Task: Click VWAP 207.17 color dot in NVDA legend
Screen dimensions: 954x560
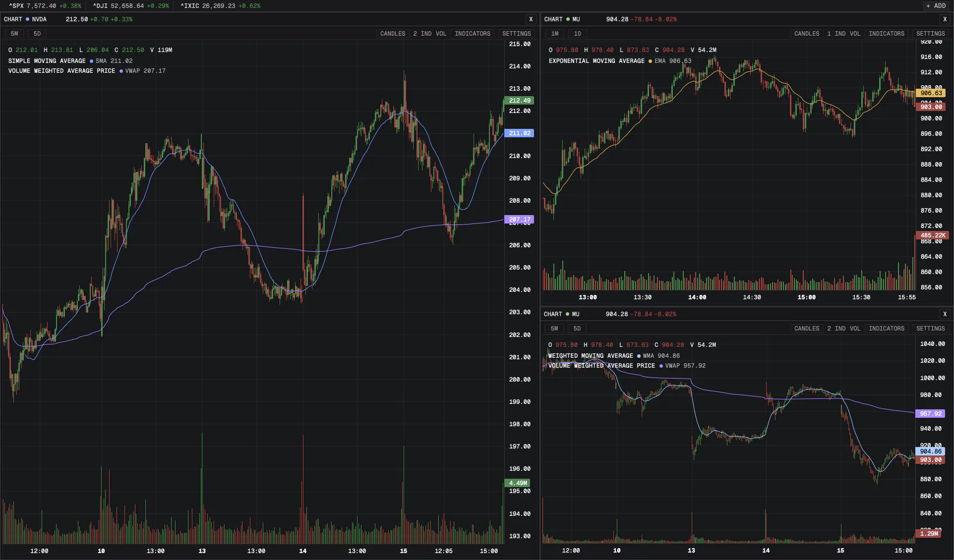Action: click(x=121, y=71)
